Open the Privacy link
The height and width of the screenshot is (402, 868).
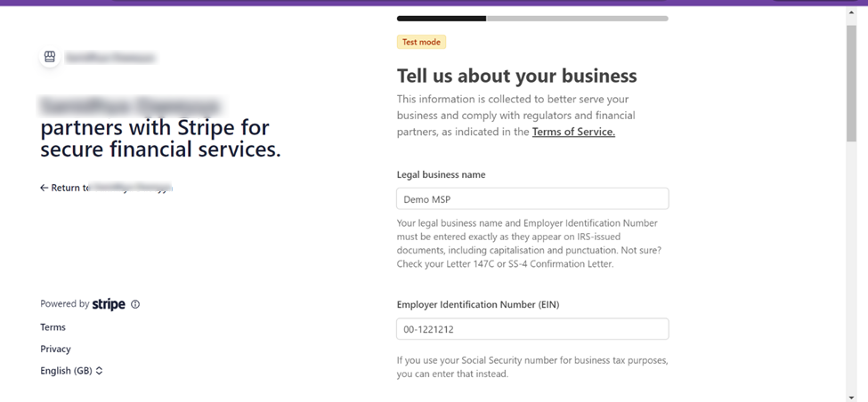coord(55,349)
